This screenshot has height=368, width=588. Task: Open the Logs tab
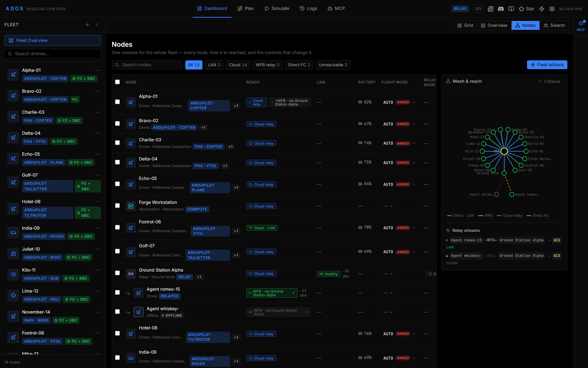click(308, 8)
